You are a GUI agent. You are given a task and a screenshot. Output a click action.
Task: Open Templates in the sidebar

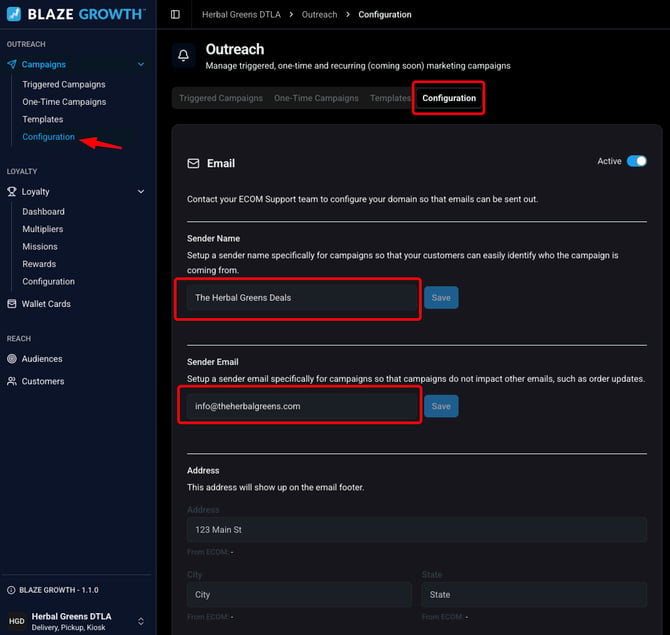(43, 120)
